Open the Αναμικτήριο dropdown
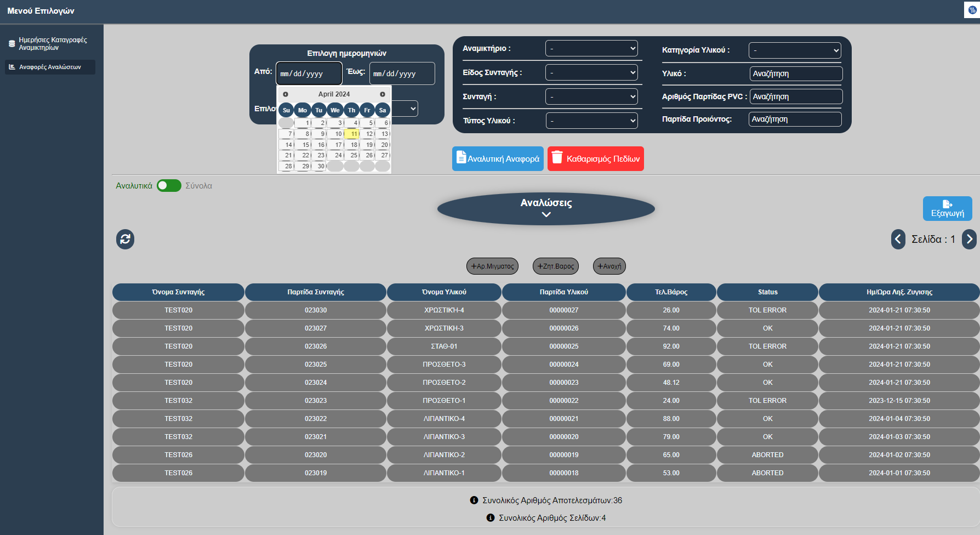This screenshot has height=535, width=980. (591, 48)
